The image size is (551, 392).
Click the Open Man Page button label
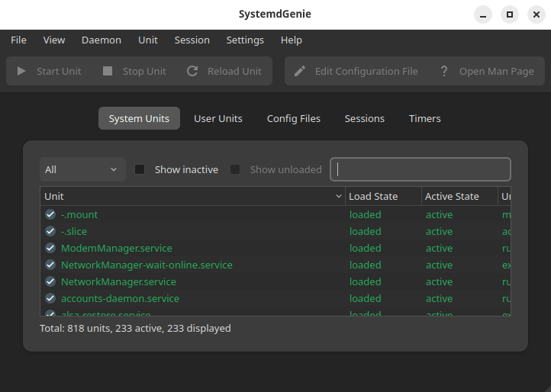[497, 71]
